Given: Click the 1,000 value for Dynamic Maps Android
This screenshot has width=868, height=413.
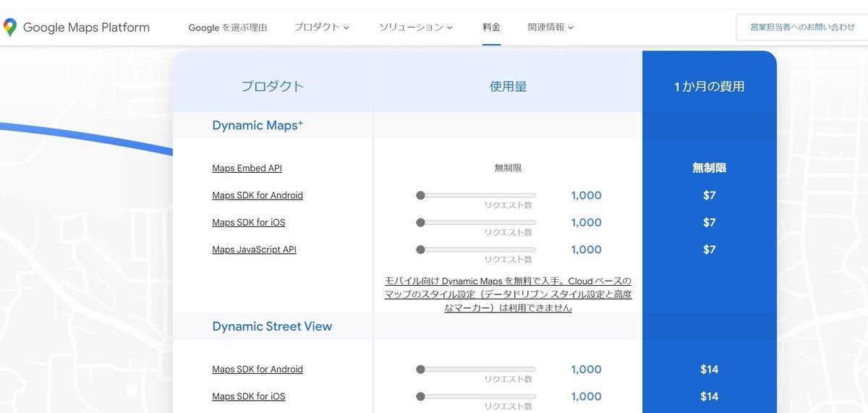Looking at the screenshot, I should click(x=586, y=195).
